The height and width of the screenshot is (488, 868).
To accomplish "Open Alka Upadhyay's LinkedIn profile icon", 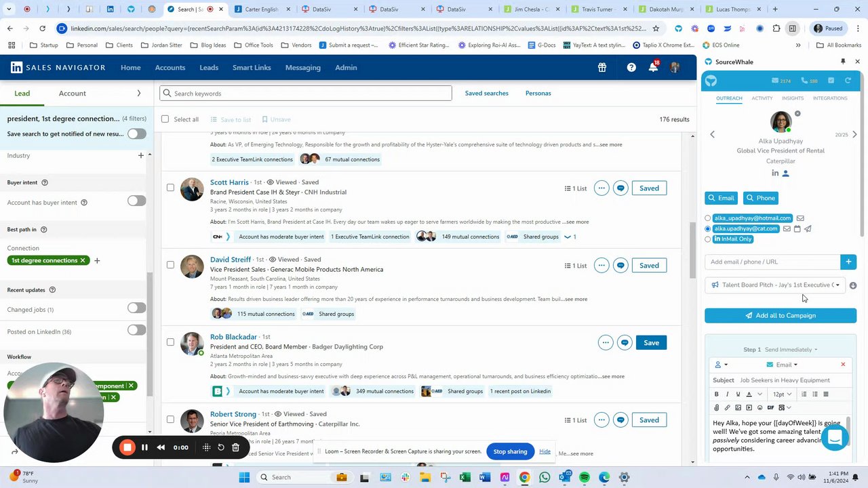I will tap(775, 174).
